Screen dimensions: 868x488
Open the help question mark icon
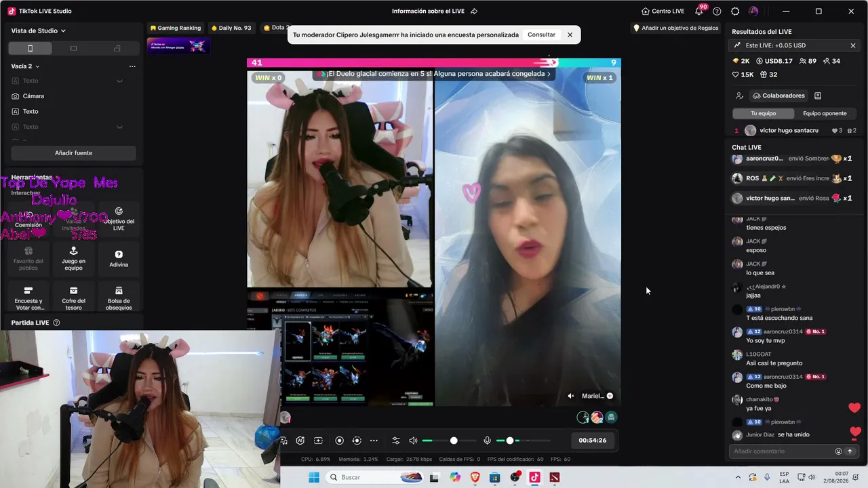click(717, 11)
